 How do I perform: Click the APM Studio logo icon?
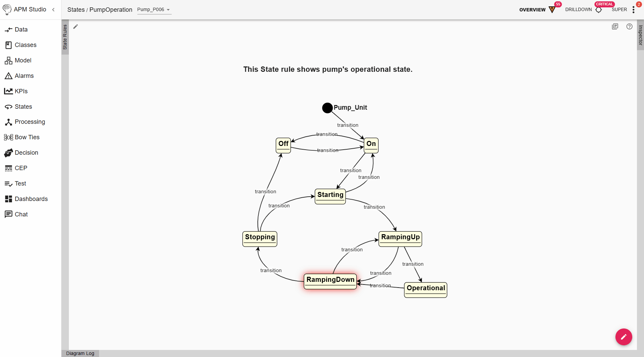[x=7, y=9]
